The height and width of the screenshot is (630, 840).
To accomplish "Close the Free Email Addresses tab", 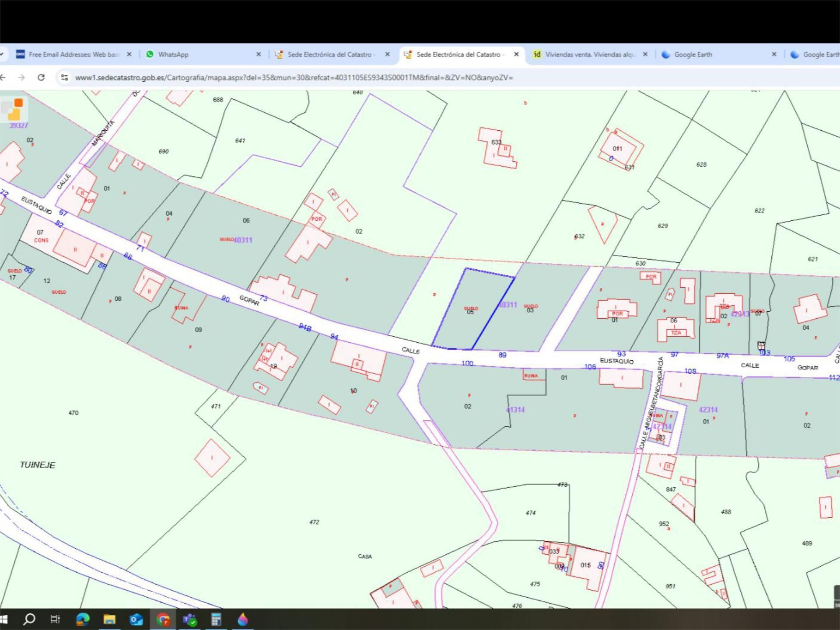I will (x=129, y=54).
